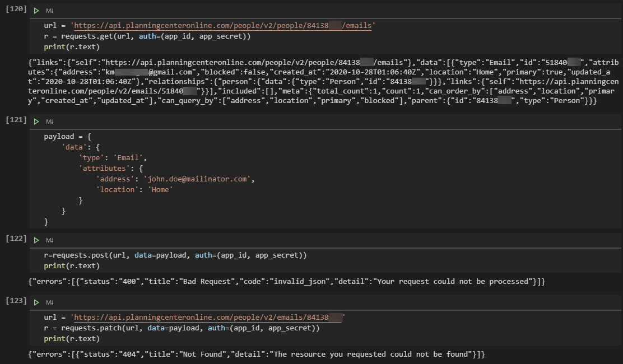Click the 404 Not Found error output
The image size is (623, 364).
click(x=257, y=354)
